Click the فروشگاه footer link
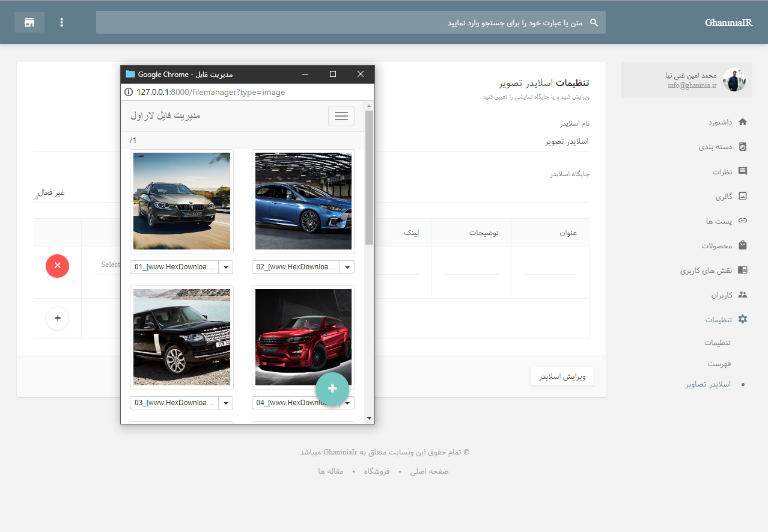768x532 pixels. [376, 471]
